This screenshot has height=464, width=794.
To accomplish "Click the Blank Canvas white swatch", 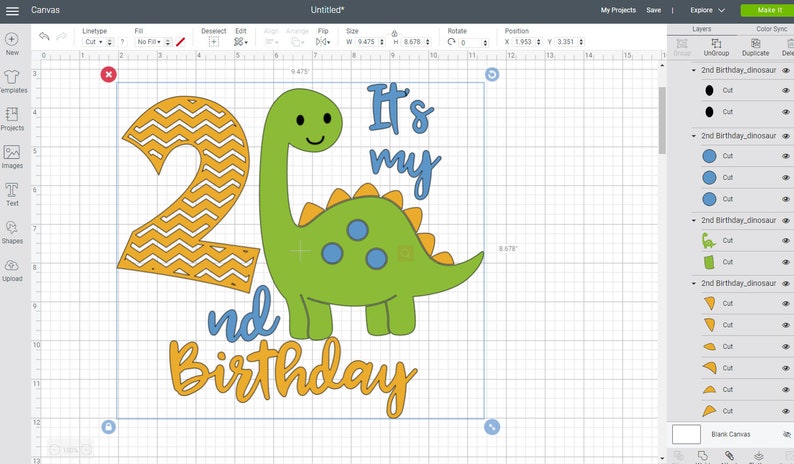I will (686, 435).
